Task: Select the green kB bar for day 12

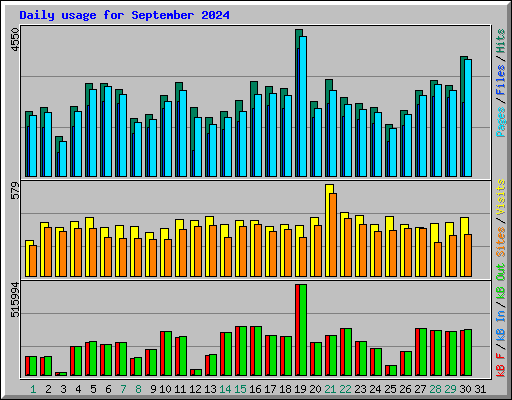Action: [x=198, y=372]
